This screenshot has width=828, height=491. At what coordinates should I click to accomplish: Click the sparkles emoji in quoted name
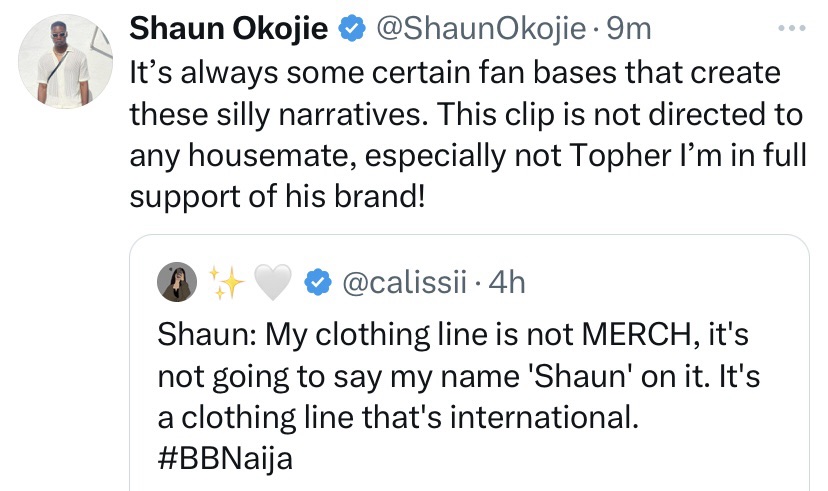225,284
